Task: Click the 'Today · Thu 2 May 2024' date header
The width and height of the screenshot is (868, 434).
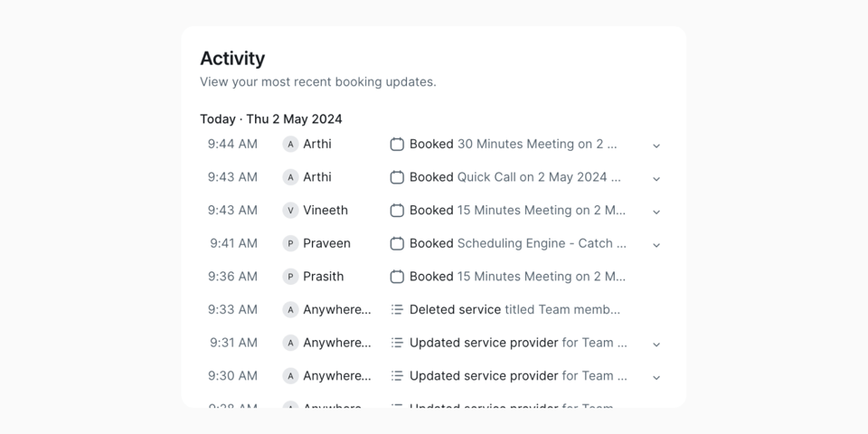Action: (x=271, y=119)
